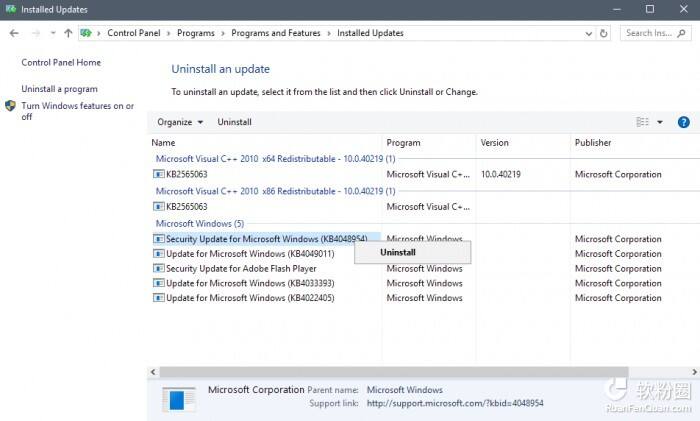This screenshot has width=700, height=421.
Task: Click the Installed Updates breadcrumb
Action: click(370, 33)
